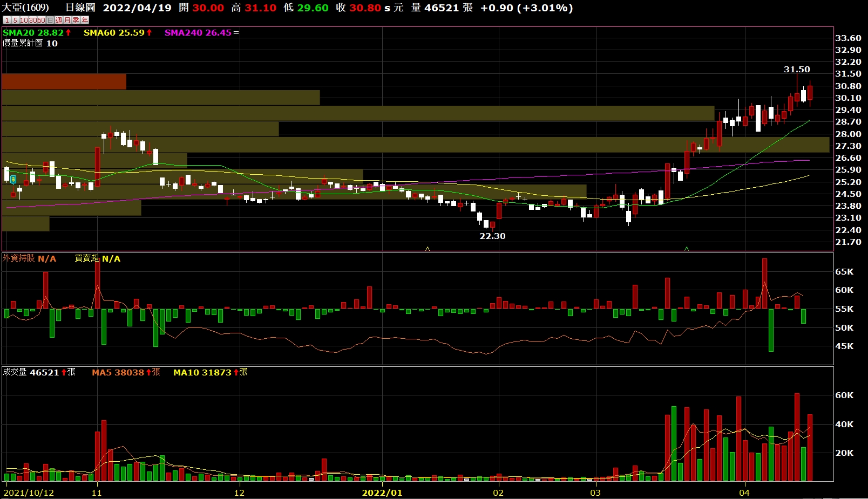The width and height of the screenshot is (868, 499).
Task: Click the 外資持股 N/A label
Action: (29, 258)
